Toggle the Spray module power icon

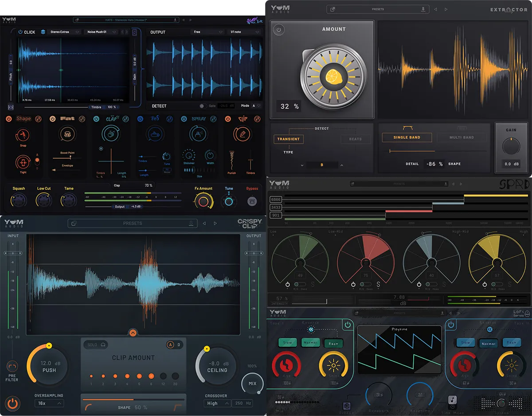[x=184, y=119]
